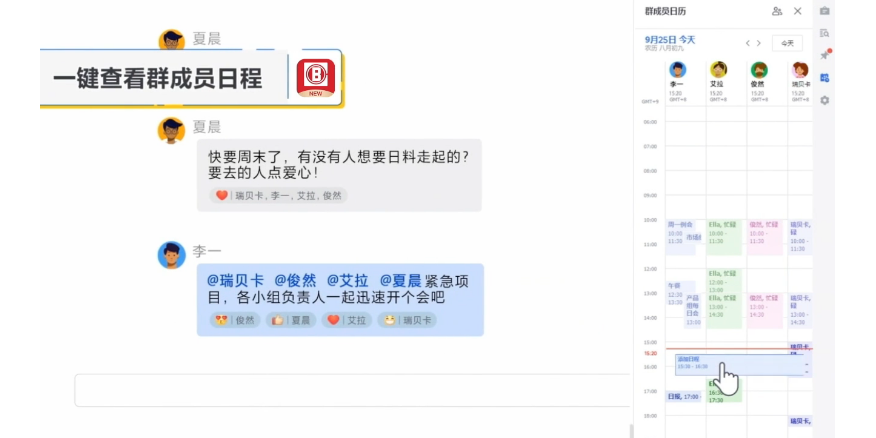Select the group calendar icon in sidebar
The image size is (876, 438).
tap(824, 78)
